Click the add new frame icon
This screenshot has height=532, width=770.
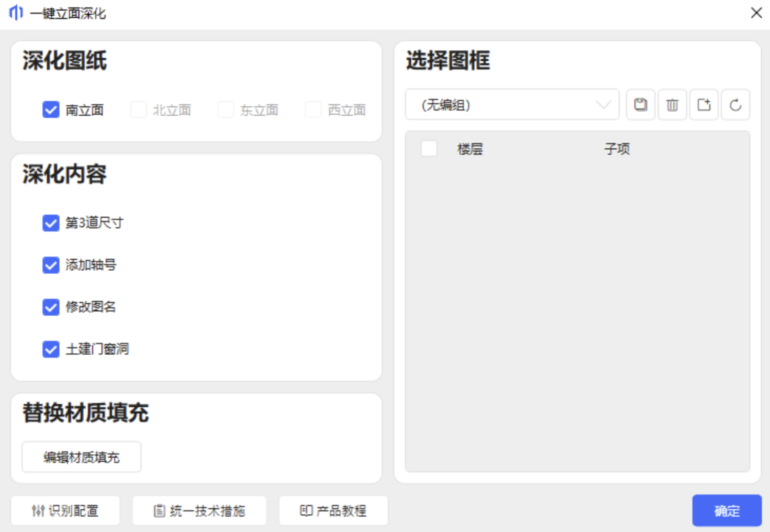point(703,105)
